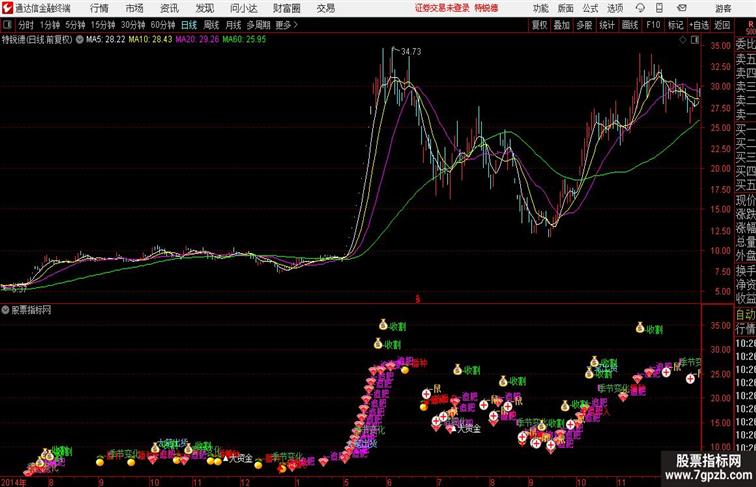Viewport: 756px width, 487px height.
Task: Switch to the 1分钟 period tab
Action: pyautogui.click(x=50, y=25)
